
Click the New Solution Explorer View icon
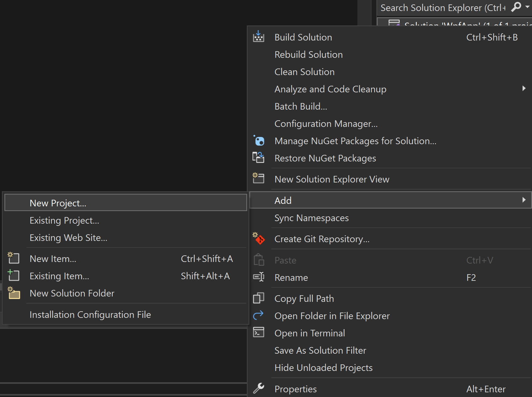coord(258,178)
